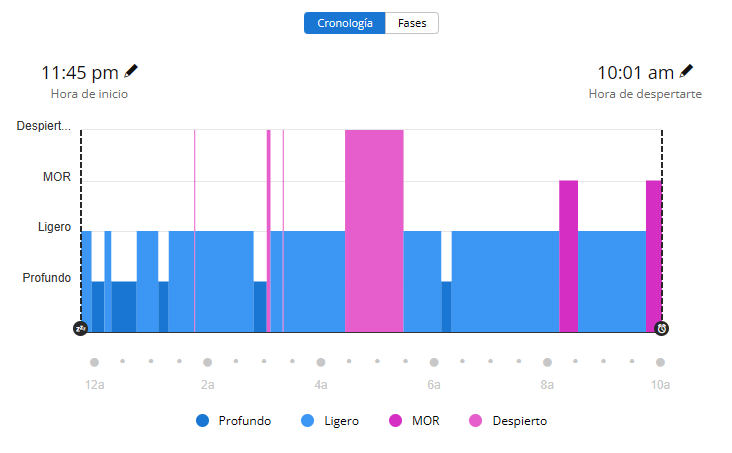Click the large Despierto block in chart
The width and height of the screenshot is (732, 453).
374,230
